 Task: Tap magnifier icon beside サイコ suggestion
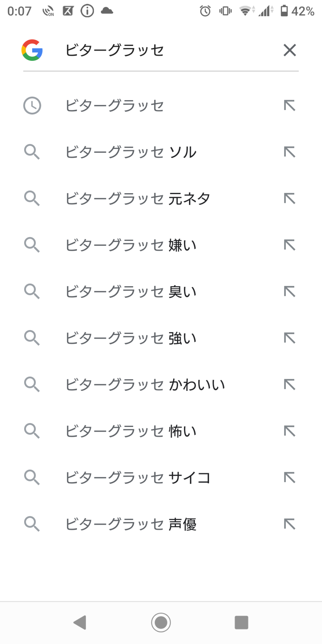point(32,478)
